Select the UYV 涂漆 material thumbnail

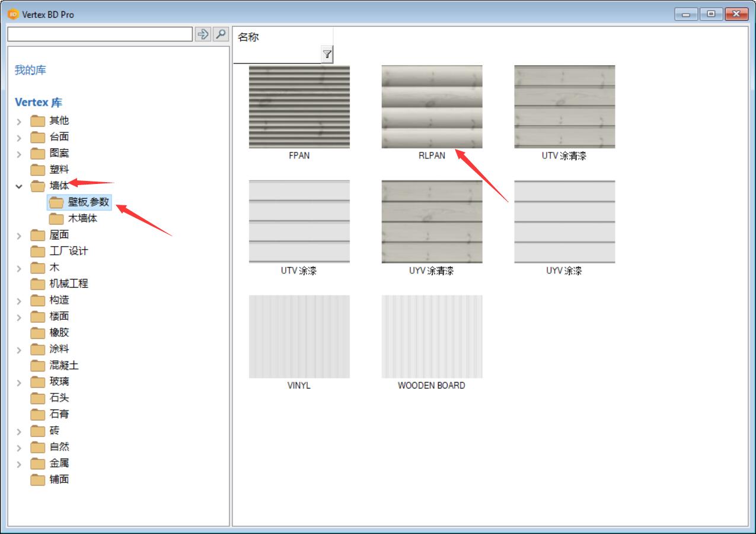(564, 222)
